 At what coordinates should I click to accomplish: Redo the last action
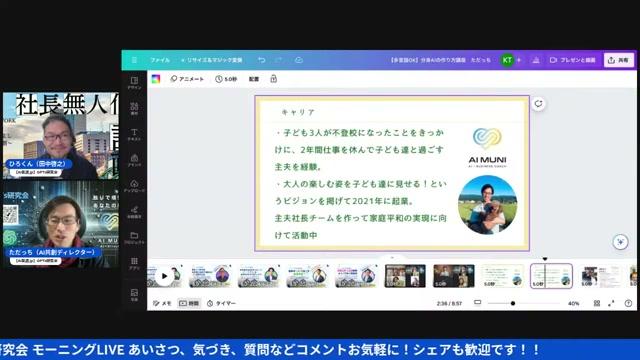click(279, 60)
